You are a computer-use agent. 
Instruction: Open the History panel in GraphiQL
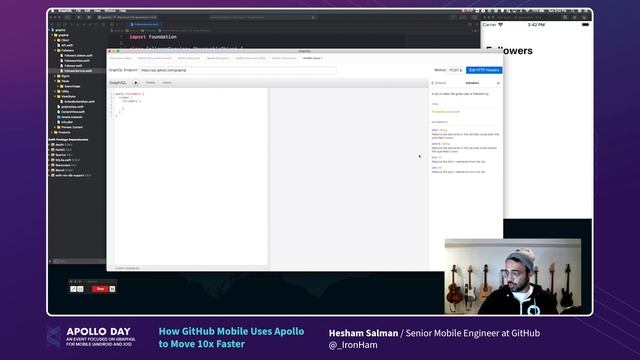coord(167,83)
